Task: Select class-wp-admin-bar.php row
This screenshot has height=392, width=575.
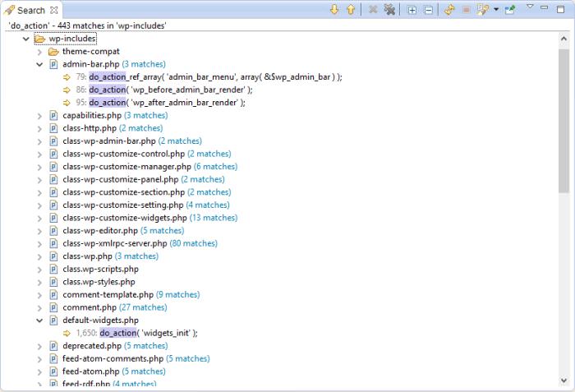Action: pos(132,141)
